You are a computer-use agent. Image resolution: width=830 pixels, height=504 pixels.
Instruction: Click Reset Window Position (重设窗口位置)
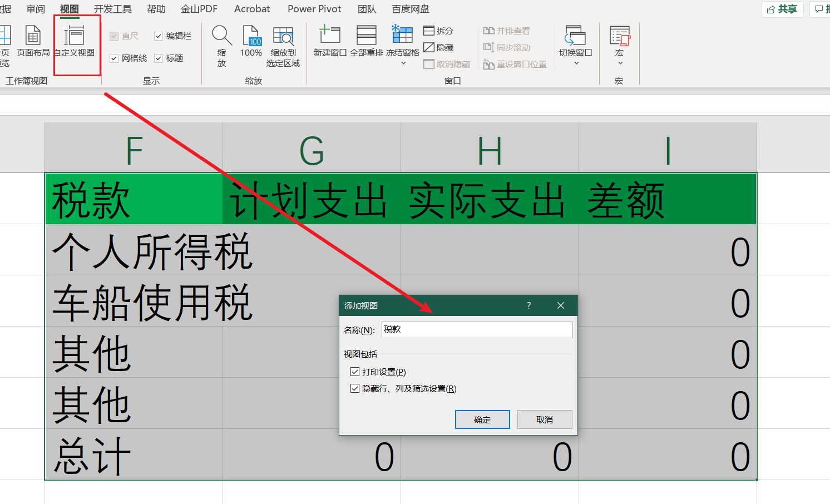tap(515, 64)
